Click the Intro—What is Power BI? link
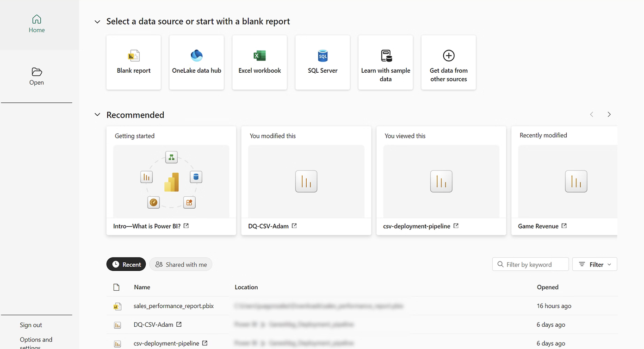The image size is (644, 349). pos(147,226)
